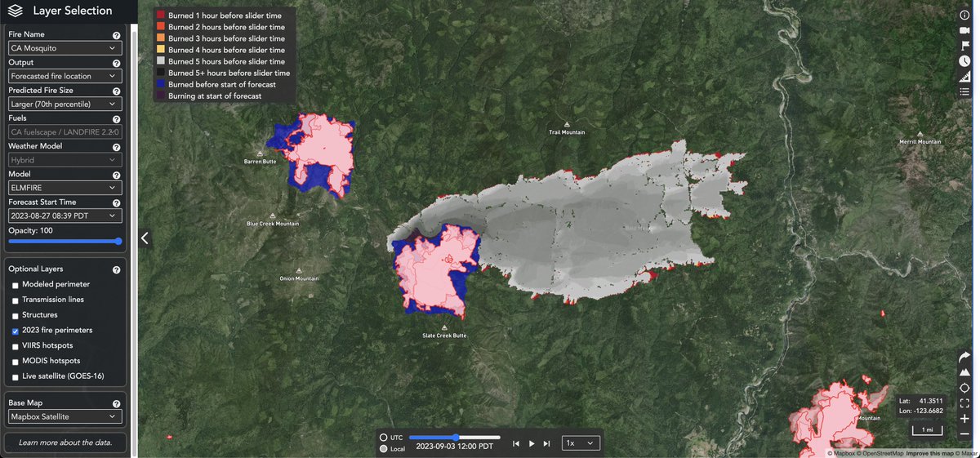This screenshot has height=458, width=980.
Task: Select the measure ruler triangle tool
Action: pyautogui.click(x=964, y=77)
